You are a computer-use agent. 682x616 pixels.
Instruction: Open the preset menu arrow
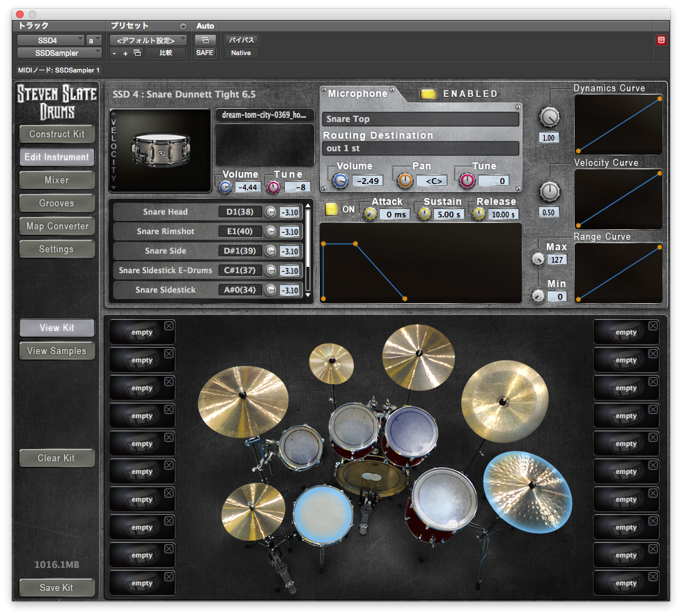(183, 26)
